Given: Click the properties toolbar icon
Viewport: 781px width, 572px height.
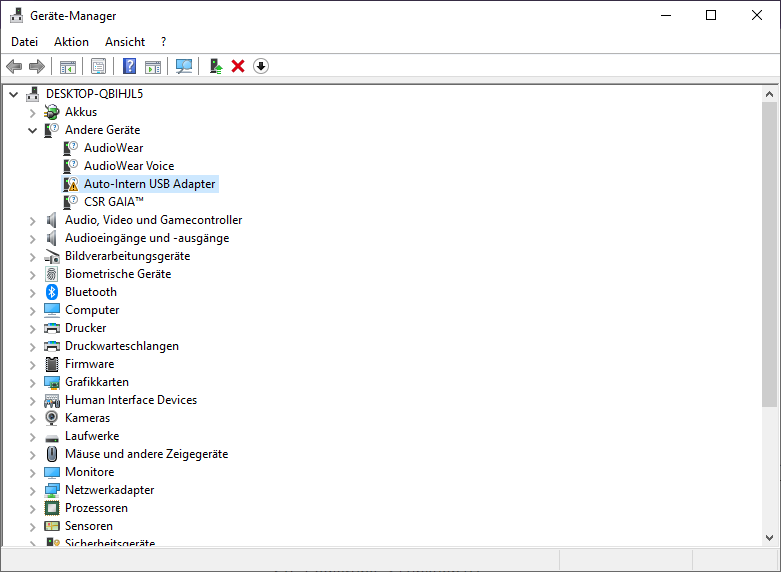Looking at the screenshot, I should [98, 66].
